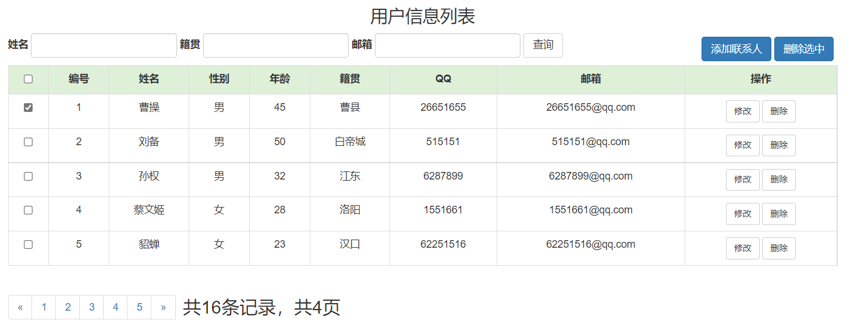Check the checkbox for 刘备 row
This screenshot has height=334, width=868.
(x=28, y=142)
